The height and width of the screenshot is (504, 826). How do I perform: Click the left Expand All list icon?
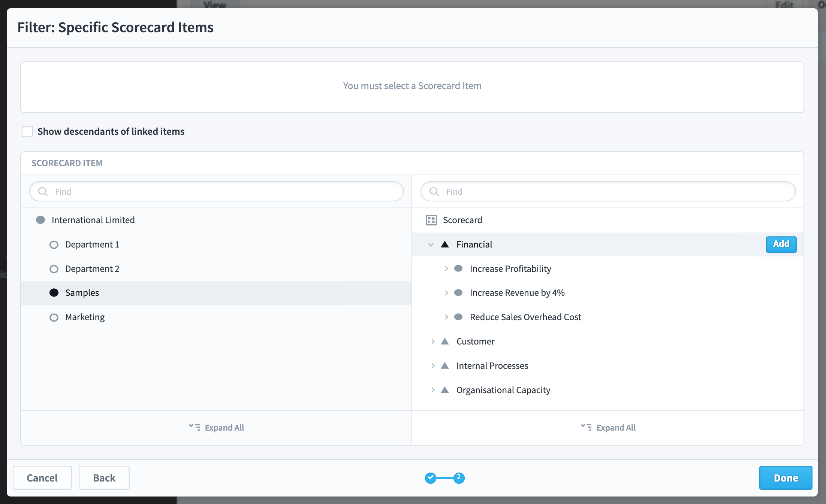(195, 427)
